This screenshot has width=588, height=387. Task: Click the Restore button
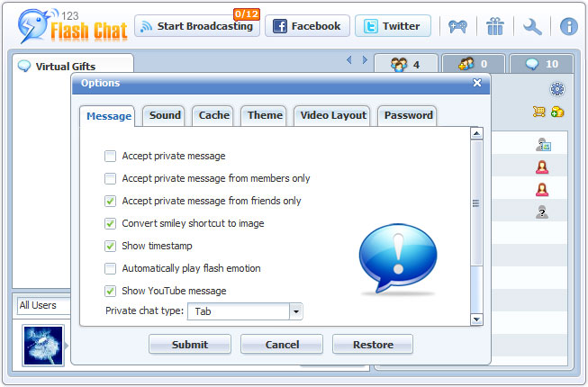[373, 345]
